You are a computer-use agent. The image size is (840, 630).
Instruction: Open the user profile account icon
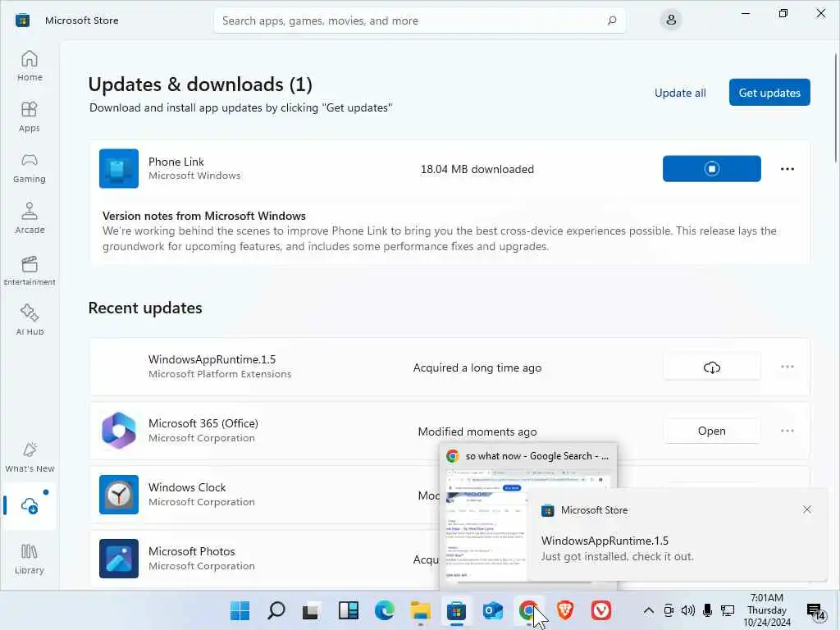pos(671,21)
